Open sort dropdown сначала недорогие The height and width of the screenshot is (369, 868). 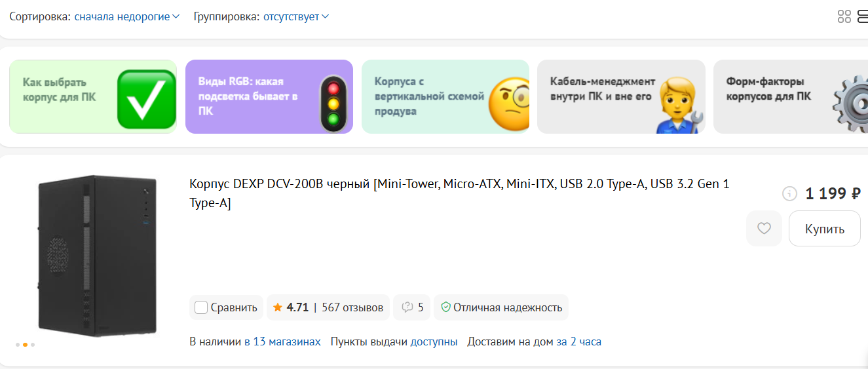coord(126,16)
